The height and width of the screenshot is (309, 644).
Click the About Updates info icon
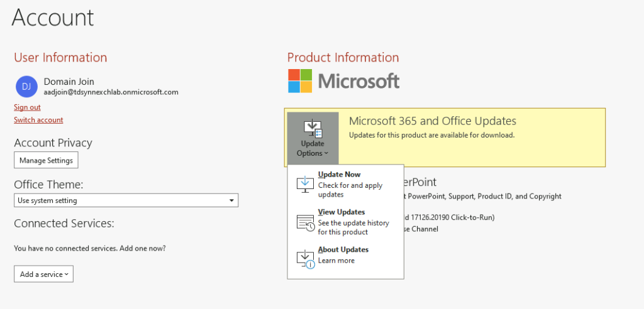pyautogui.click(x=305, y=260)
